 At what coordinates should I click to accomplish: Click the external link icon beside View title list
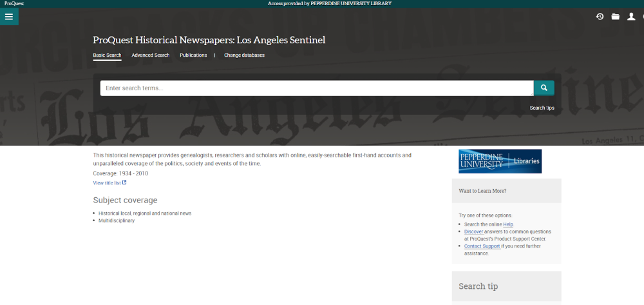[124, 182]
